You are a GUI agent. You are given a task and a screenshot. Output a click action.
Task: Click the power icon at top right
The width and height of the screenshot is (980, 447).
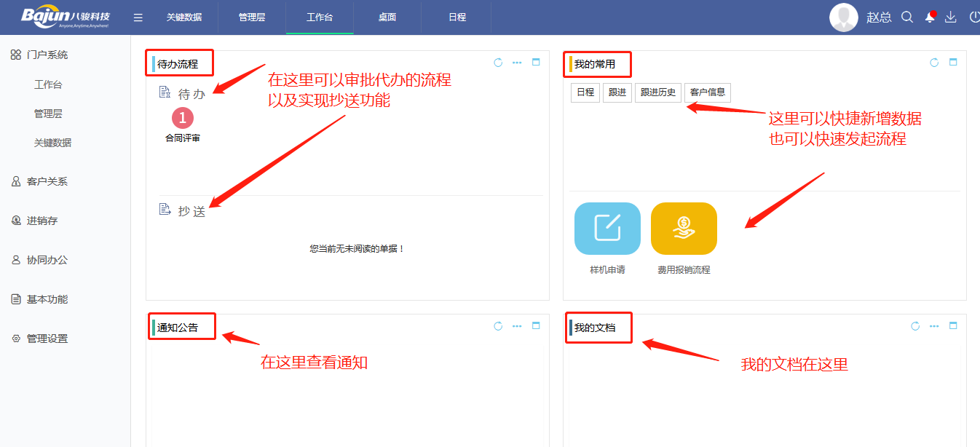point(973,16)
